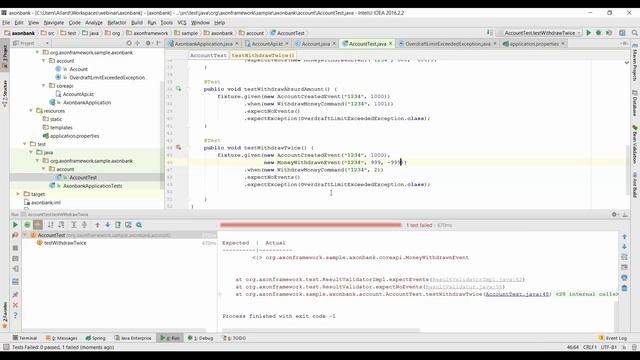
Task: Click the Make Project icon before run configuration
Action: coord(489,33)
